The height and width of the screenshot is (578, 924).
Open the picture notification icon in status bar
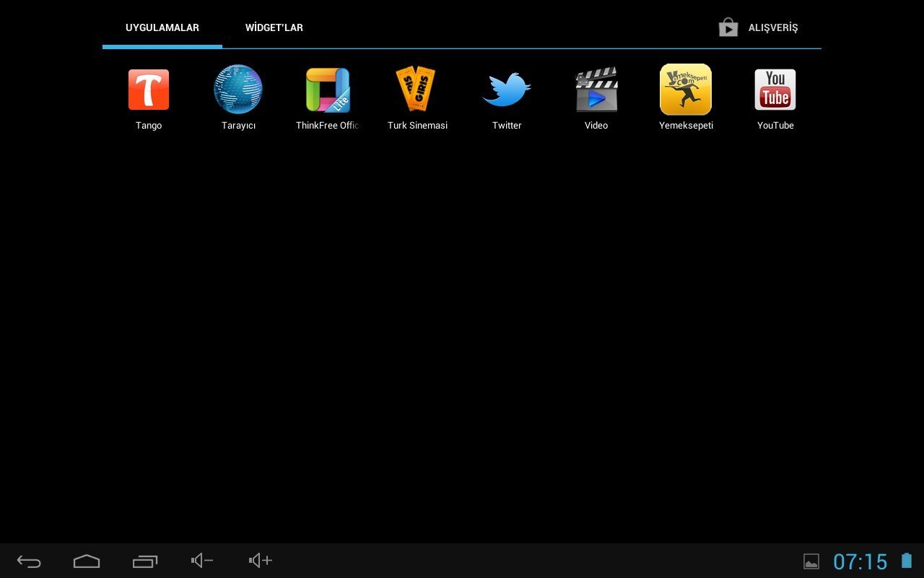point(811,561)
